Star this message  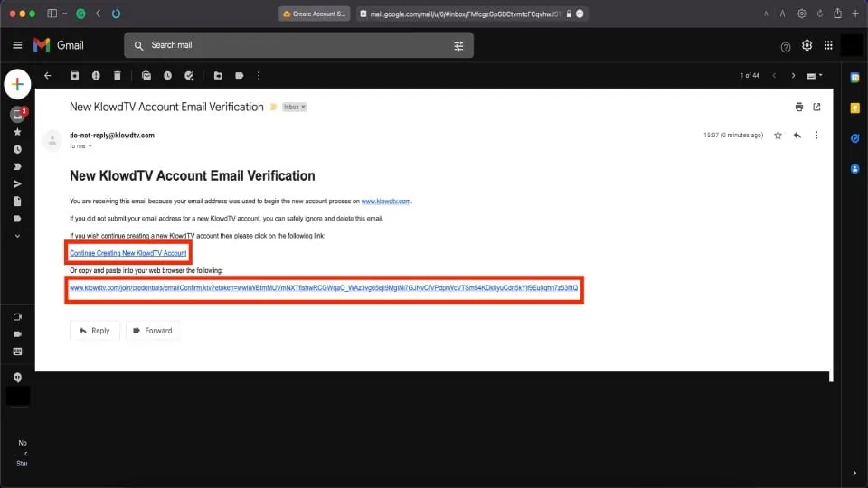[x=778, y=135]
